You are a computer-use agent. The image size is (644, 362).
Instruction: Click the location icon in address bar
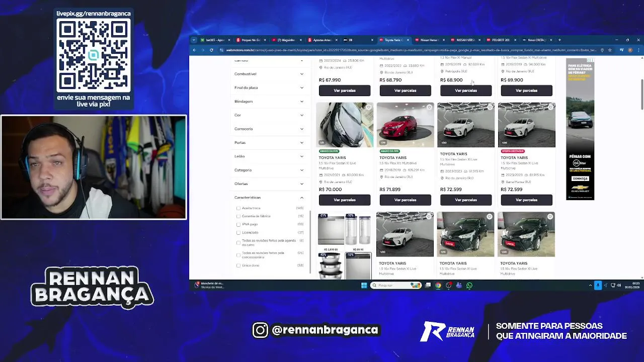(602, 50)
